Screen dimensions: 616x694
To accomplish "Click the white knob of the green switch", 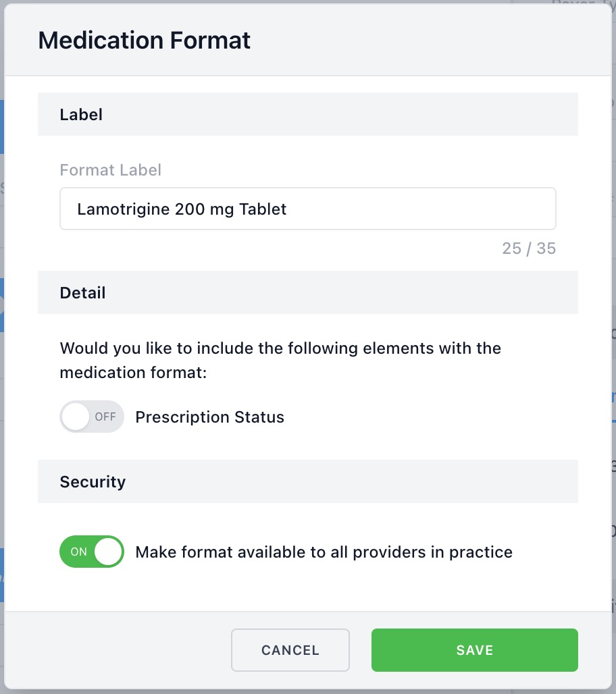I will click(x=108, y=552).
